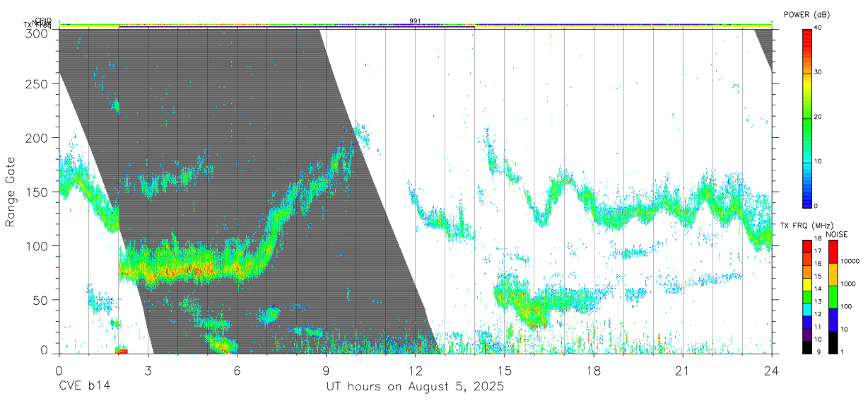Screen dimensions: 868x401
Task: Click the 21 tick label on the UT hours axis
Action: pyautogui.click(x=682, y=371)
